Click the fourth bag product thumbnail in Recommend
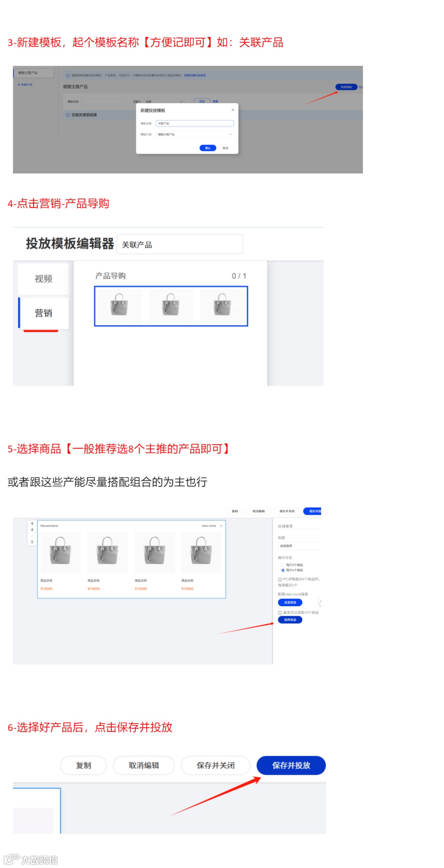 click(201, 552)
